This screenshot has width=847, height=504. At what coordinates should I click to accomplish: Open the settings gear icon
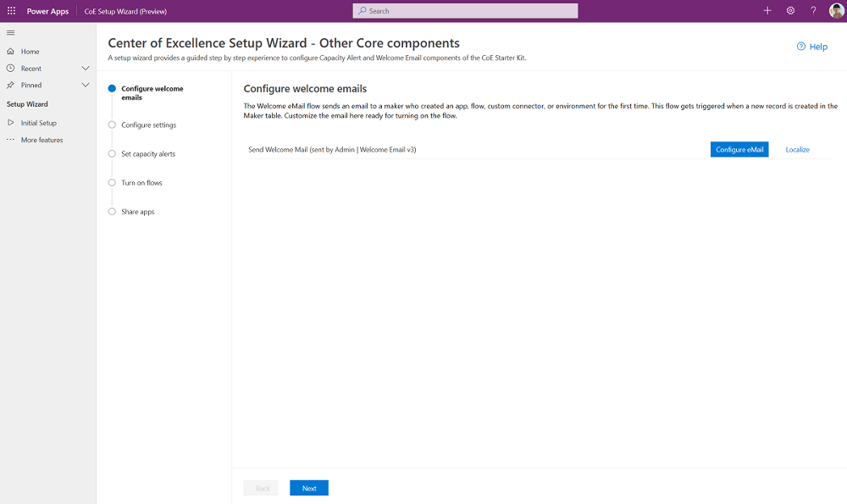[790, 11]
